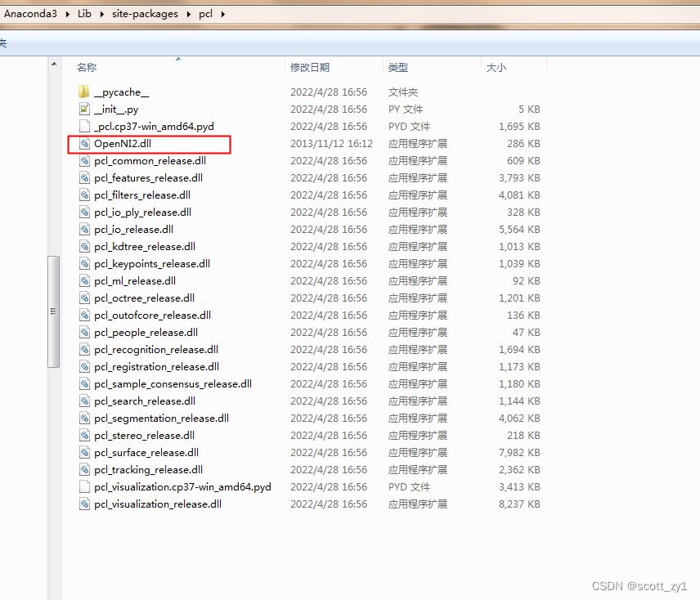This screenshot has width=700, height=600.
Task: Select the file name pcl_visualization_release.dll
Action: point(158,504)
